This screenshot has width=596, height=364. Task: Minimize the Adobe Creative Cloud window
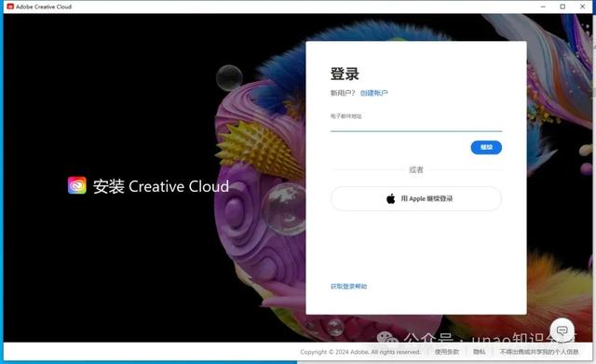pos(543,7)
